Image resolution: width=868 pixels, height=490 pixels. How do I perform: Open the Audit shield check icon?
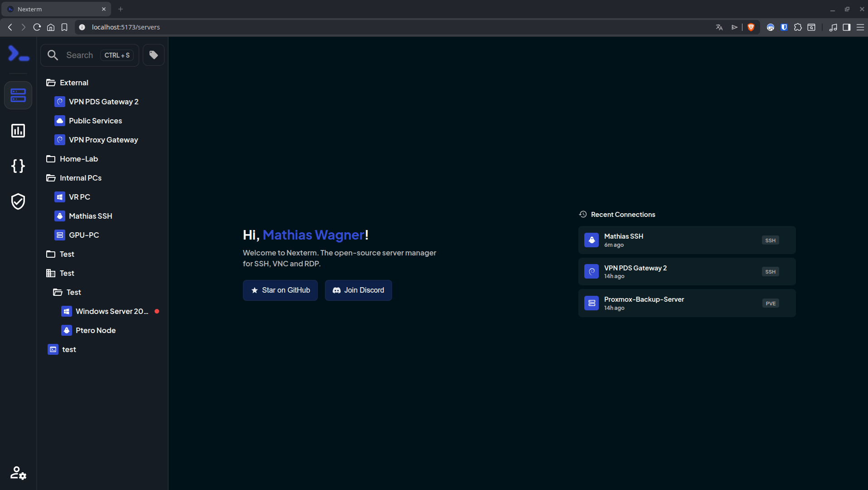[18, 201]
